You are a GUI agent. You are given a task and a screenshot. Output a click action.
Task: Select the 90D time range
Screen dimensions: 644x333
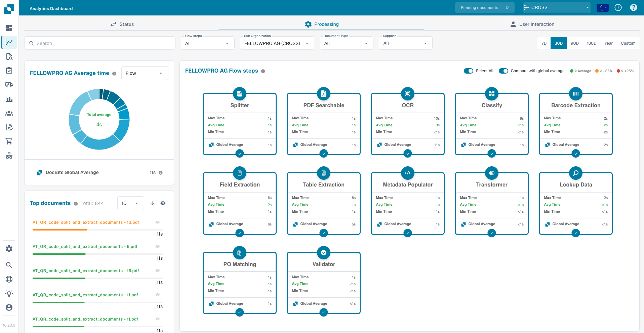575,43
